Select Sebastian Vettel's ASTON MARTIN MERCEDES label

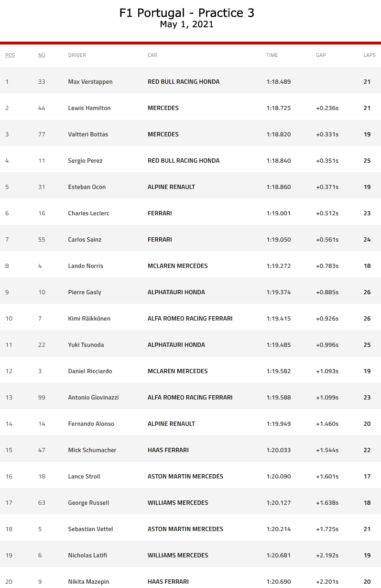pos(185,529)
